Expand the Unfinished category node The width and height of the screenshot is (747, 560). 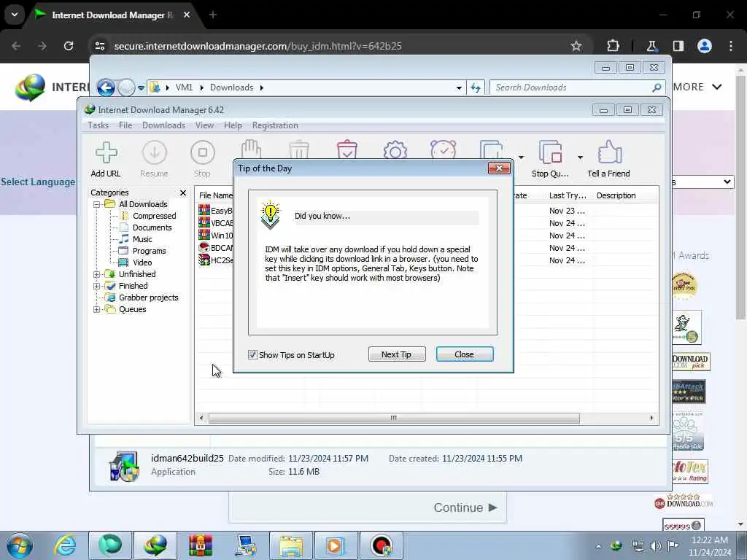point(97,274)
